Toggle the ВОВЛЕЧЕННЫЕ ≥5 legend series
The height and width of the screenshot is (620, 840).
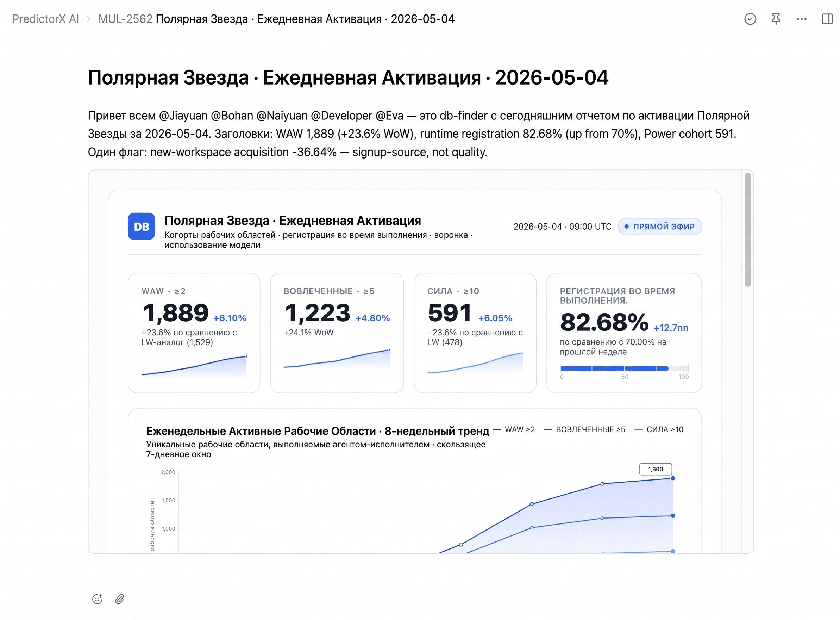[x=584, y=429]
